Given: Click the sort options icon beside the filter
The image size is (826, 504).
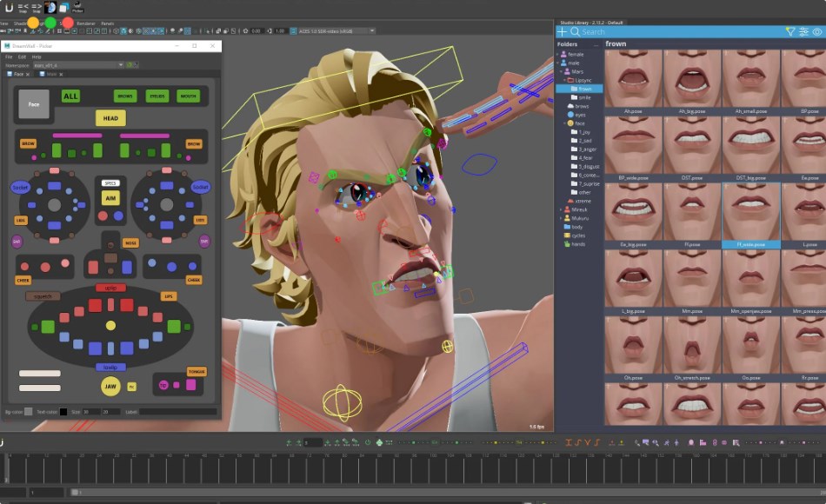Looking at the screenshot, I should (x=804, y=30).
